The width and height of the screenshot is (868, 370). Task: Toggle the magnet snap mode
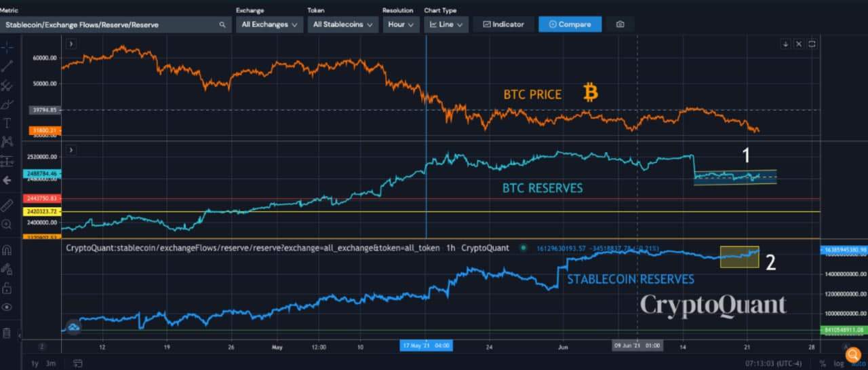(x=7, y=249)
